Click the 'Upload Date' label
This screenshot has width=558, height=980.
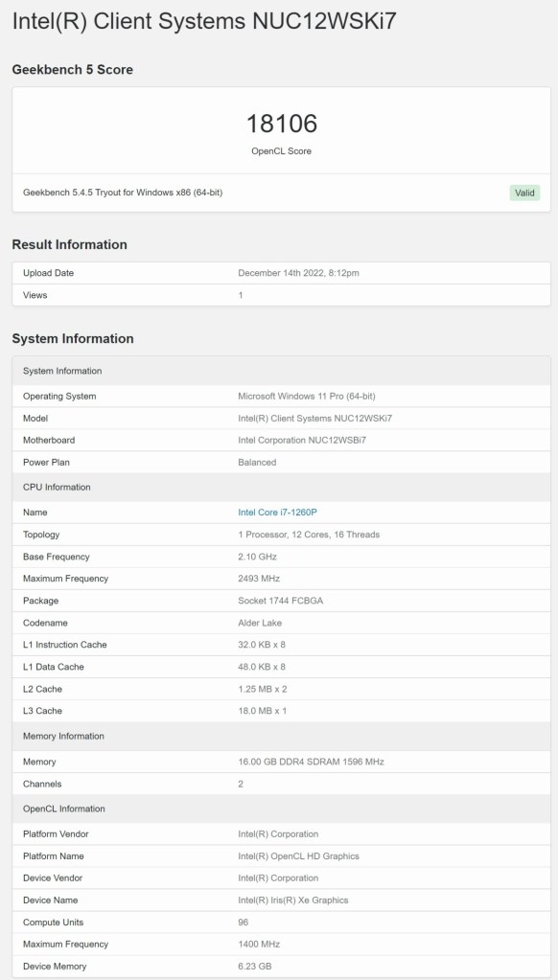pos(48,273)
